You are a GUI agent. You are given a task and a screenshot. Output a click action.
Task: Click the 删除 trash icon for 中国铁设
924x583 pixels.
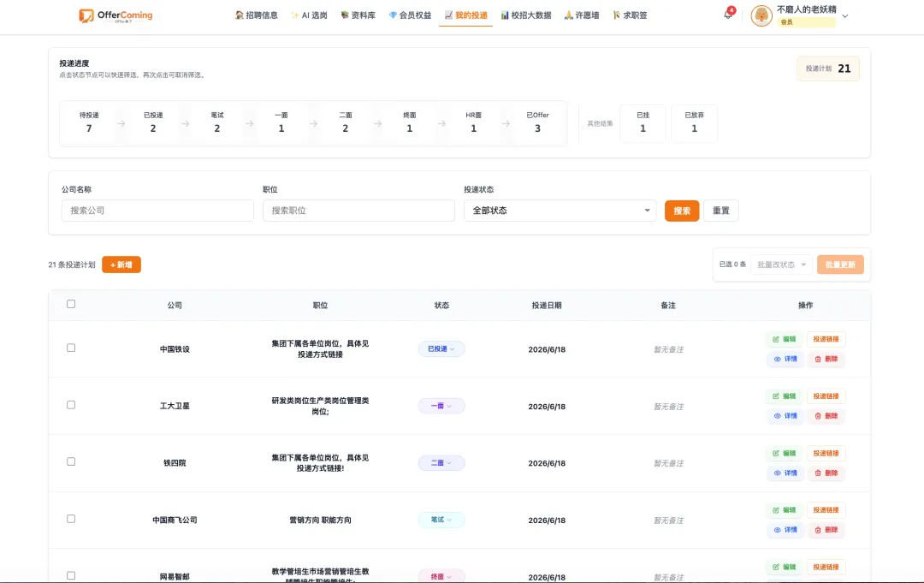pyautogui.click(x=818, y=359)
